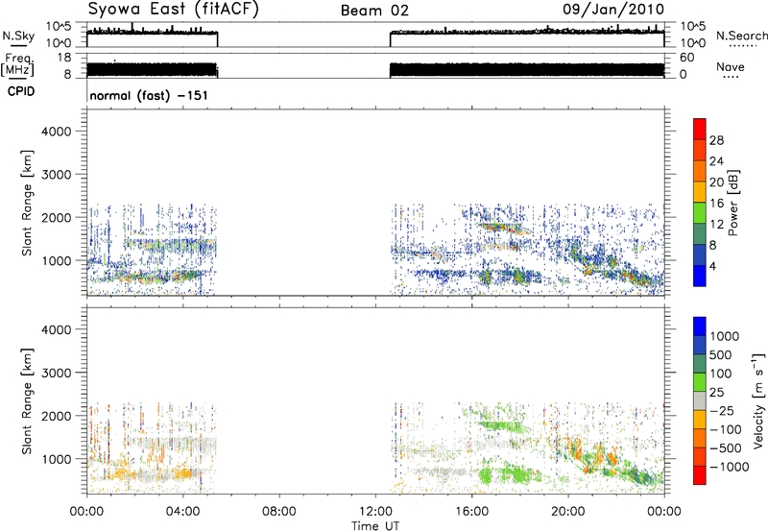Click the '16:00' time axis tick
768x532 pixels.
point(471,512)
